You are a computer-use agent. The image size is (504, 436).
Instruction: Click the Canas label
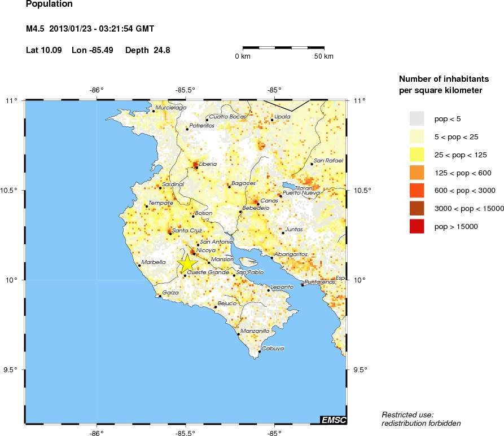click(x=269, y=200)
